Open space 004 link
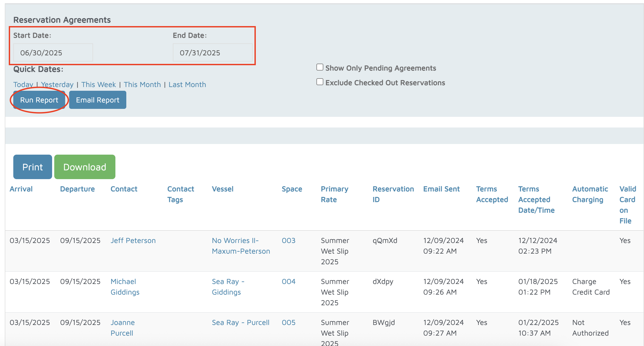 [288, 282]
